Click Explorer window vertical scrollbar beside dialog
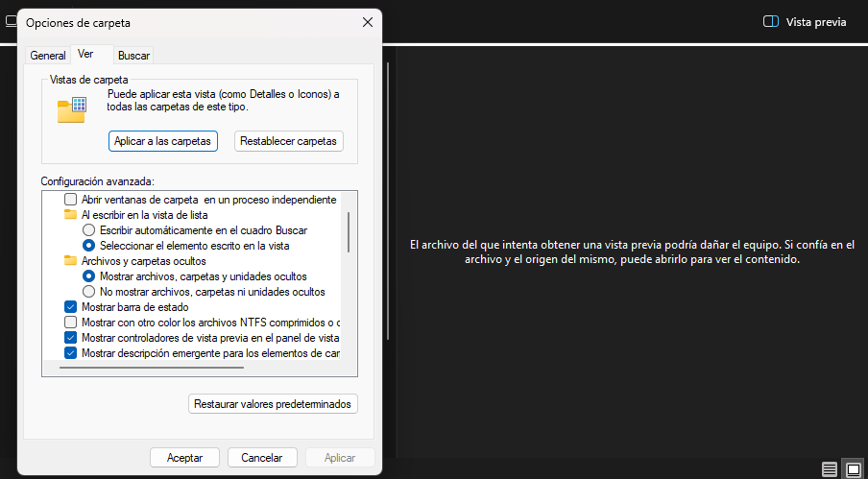 pos(388,201)
